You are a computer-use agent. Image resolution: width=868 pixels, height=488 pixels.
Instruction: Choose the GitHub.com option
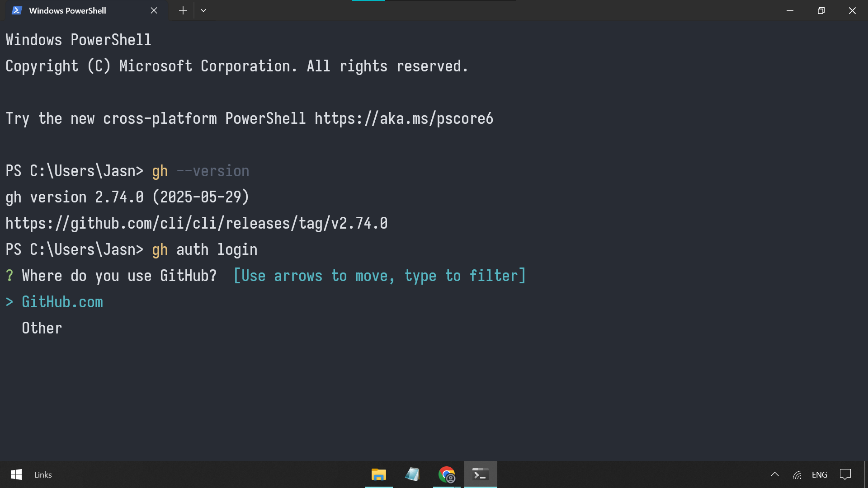click(x=62, y=302)
